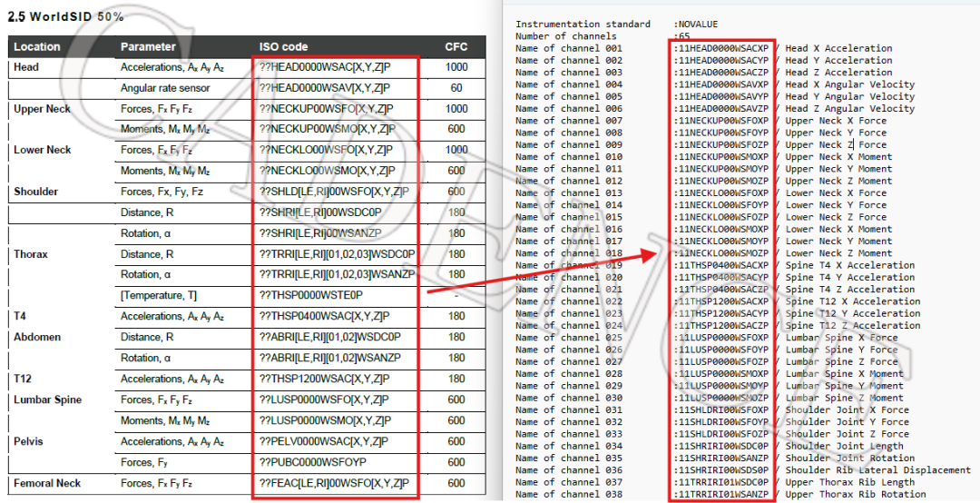Click the ':65' channel count value
The height and width of the screenshot is (503, 980).
(681, 35)
